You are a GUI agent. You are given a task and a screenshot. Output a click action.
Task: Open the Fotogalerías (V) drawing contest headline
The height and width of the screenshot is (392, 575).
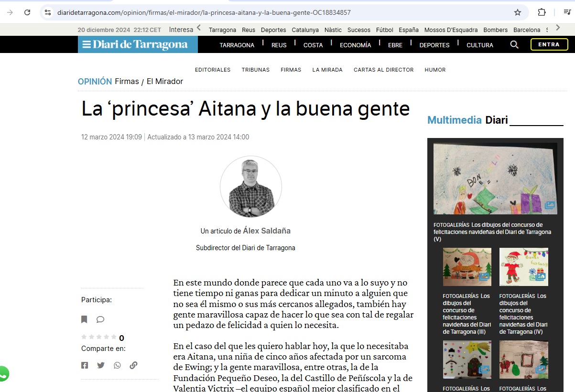tap(492, 232)
